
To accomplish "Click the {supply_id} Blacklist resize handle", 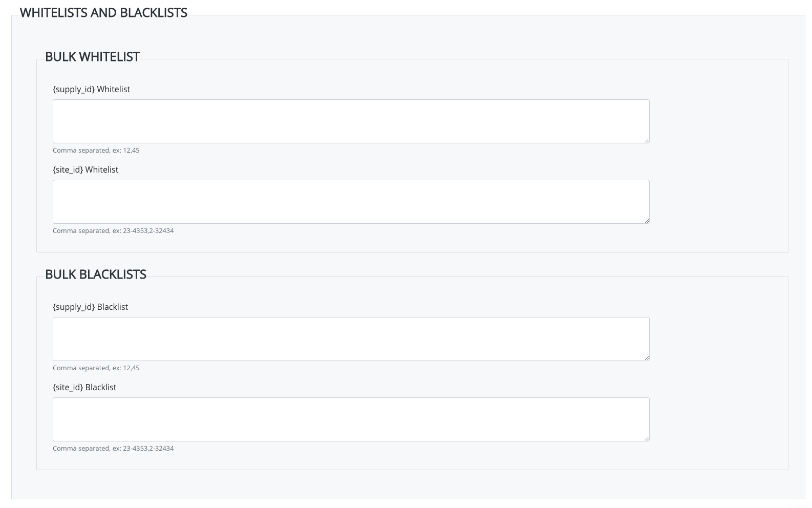I will tap(647, 358).
